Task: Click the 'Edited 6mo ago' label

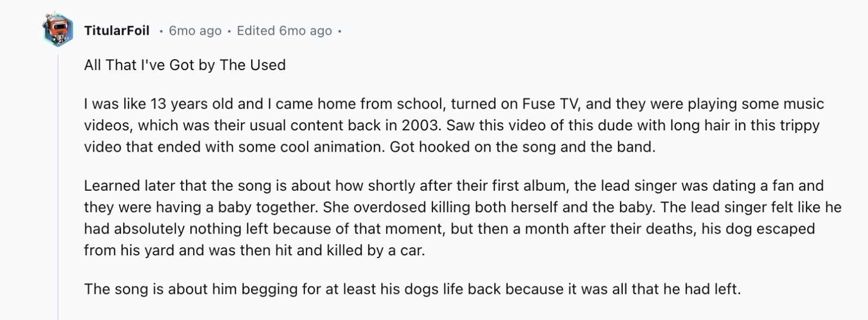Action: [x=284, y=31]
